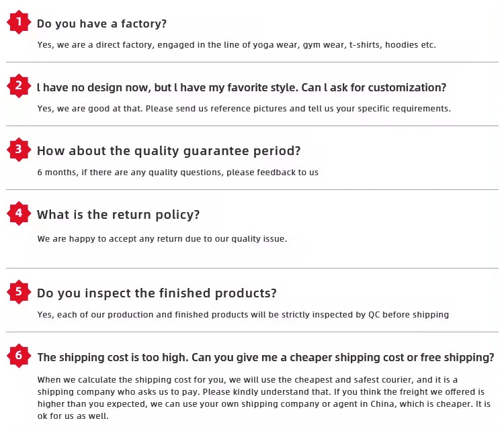This screenshot has width=504, height=433.
Task: Click the cheapest and safest courier answer paragraph
Action: pos(263,397)
